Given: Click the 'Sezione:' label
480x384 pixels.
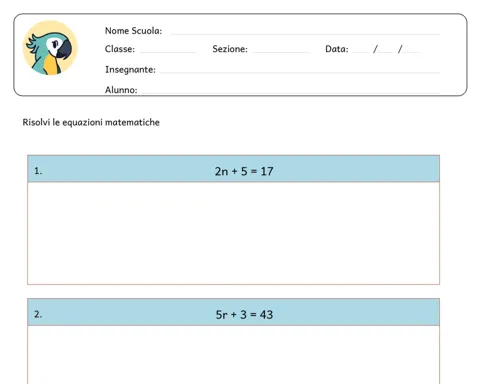Looking at the screenshot, I should (x=230, y=49).
